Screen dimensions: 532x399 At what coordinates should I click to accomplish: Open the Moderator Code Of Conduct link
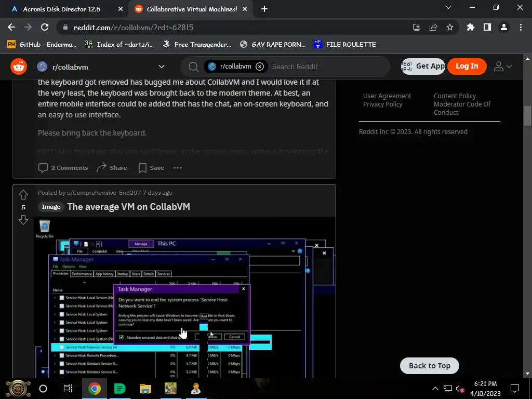[x=462, y=108]
